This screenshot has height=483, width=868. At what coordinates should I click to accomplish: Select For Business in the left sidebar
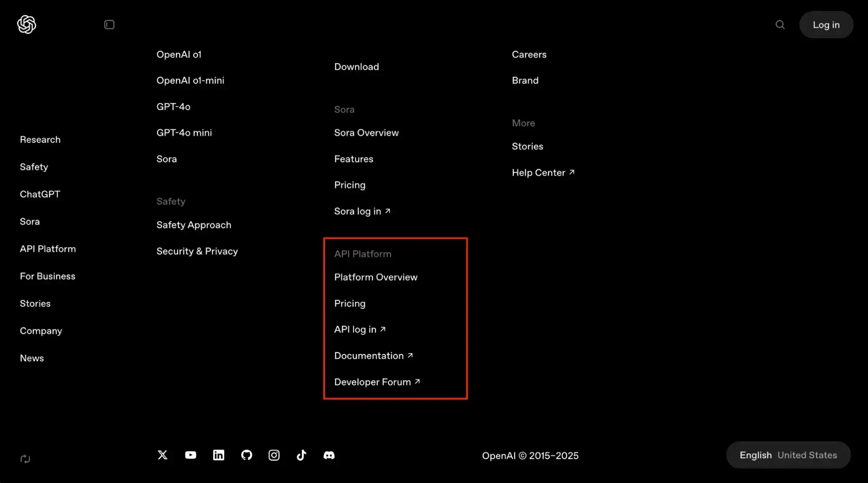[x=47, y=276]
